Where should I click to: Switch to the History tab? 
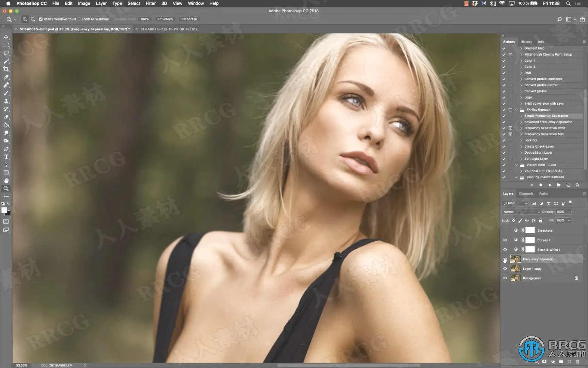click(x=526, y=42)
